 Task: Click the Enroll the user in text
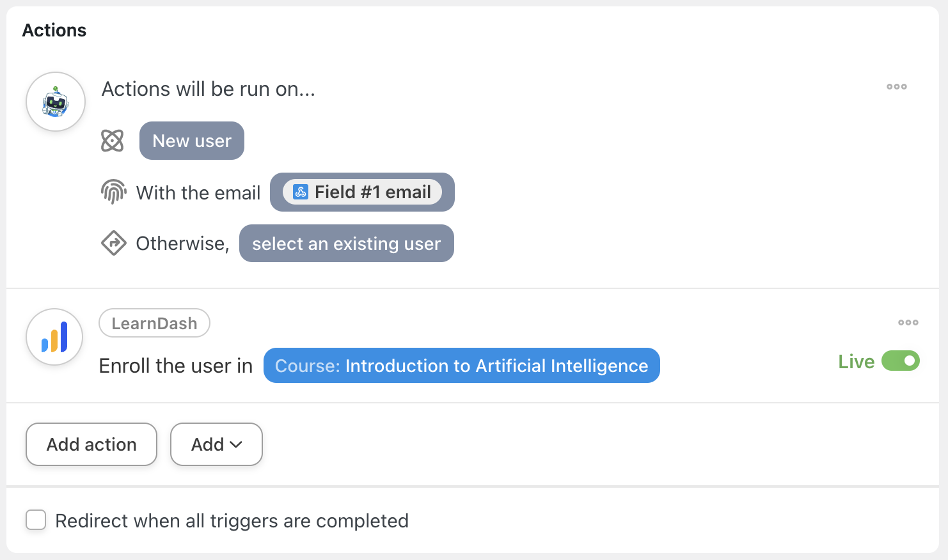176,366
